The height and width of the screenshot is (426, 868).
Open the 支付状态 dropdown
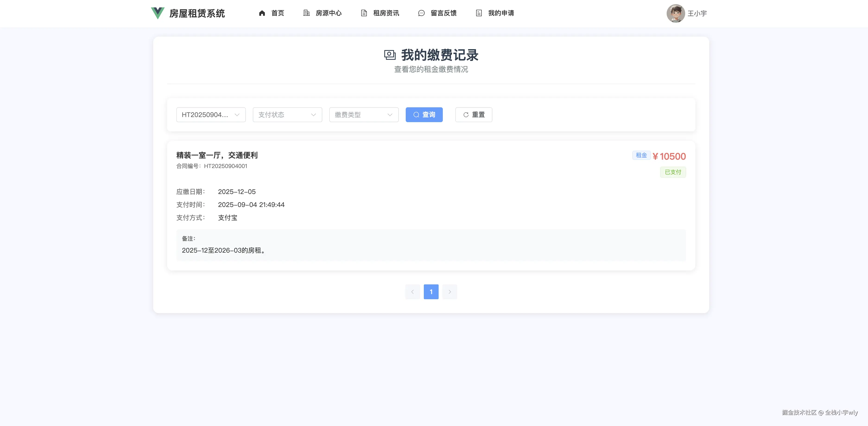287,114
